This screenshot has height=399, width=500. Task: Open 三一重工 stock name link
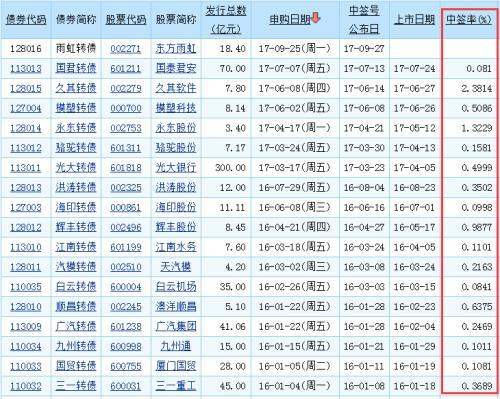176,386
